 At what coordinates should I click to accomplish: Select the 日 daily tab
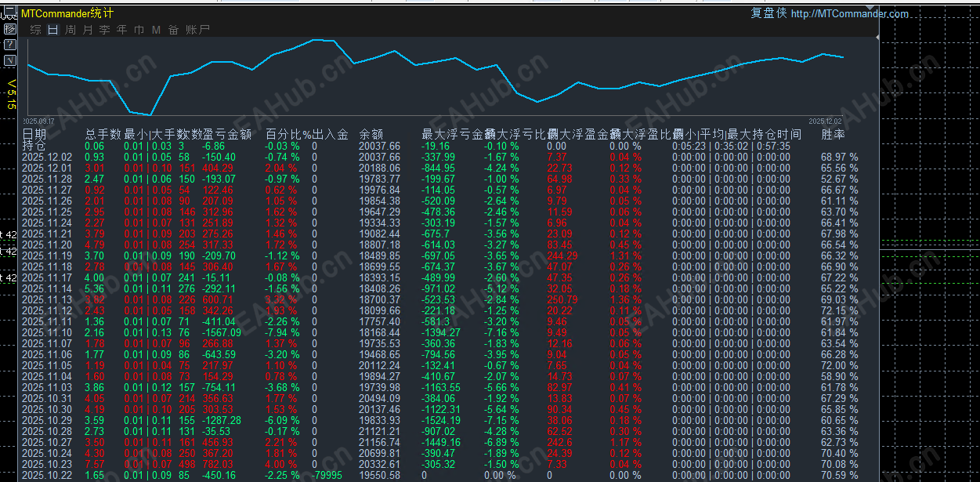[x=52, y=30]
